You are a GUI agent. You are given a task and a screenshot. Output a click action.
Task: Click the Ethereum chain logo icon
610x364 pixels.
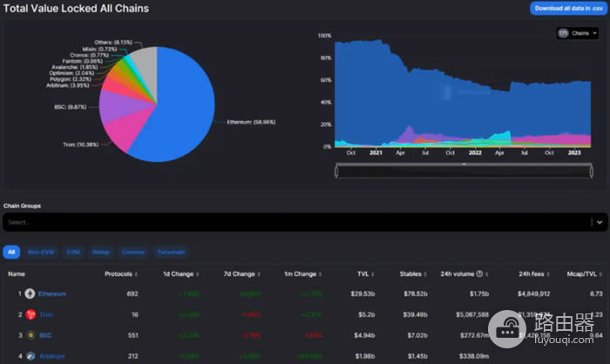(x=30, y=293)
